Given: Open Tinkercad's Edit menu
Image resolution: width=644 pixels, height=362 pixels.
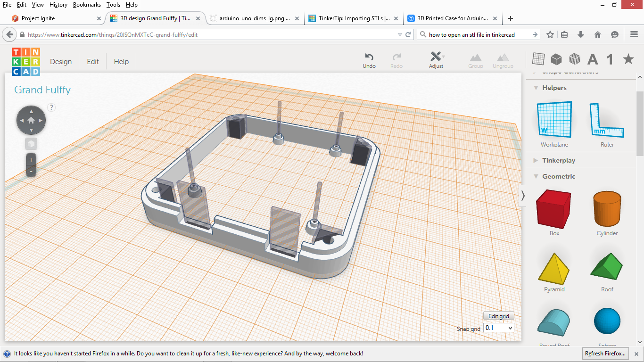Looking at the screenshot, I should (93, 62).
